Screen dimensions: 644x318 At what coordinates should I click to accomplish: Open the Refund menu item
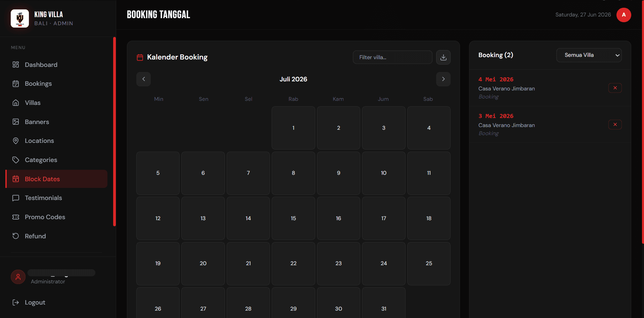click(x=56, y=236)
